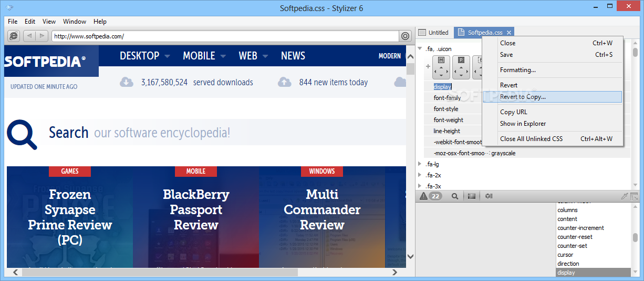Open the DESKTOP dropdown arrow

[167, 56]
